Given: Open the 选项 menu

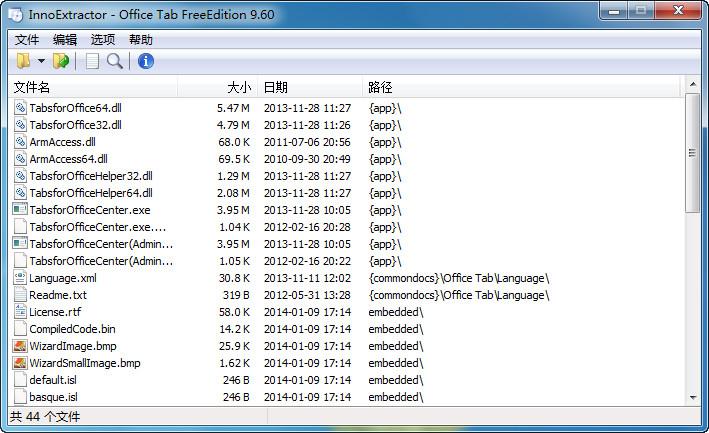Looking at the screenshot, I should click(x=103, y=40).
